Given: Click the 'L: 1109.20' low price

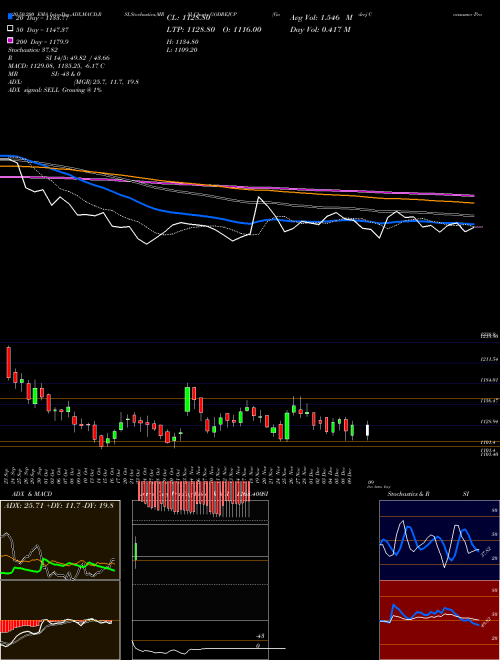Looking at the screenshot, I should [x=182, y=50].
